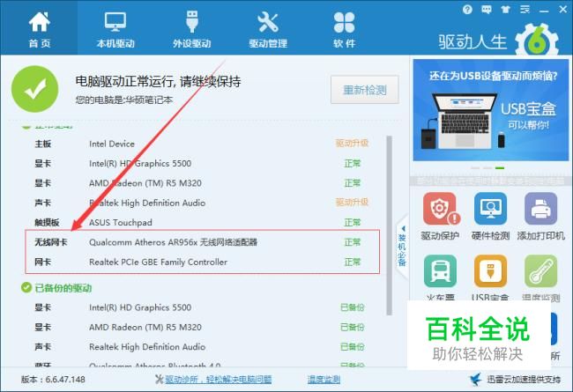Click 已备份 status for Intel HD Graphics 5500

(x=353, y=307)
